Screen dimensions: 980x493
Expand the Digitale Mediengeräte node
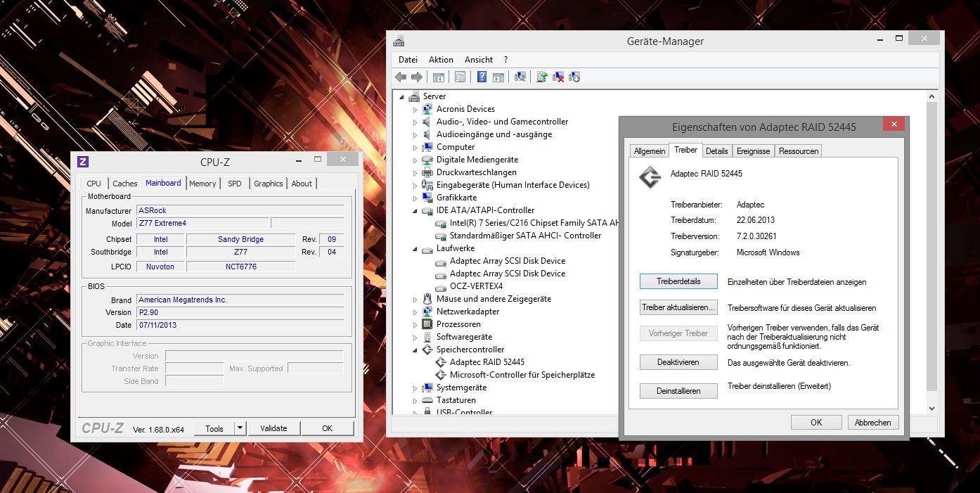(415, 160)
